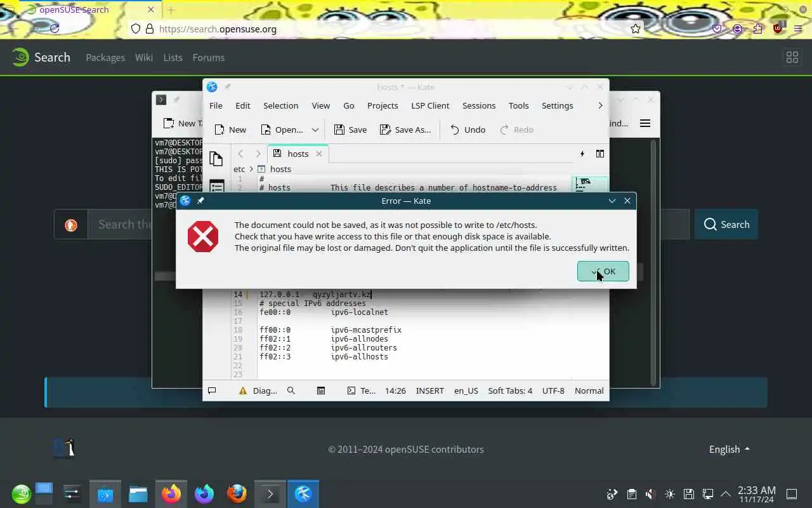Open Forums link on openSUSE Search
812x508 pixels.
point(209,57)
